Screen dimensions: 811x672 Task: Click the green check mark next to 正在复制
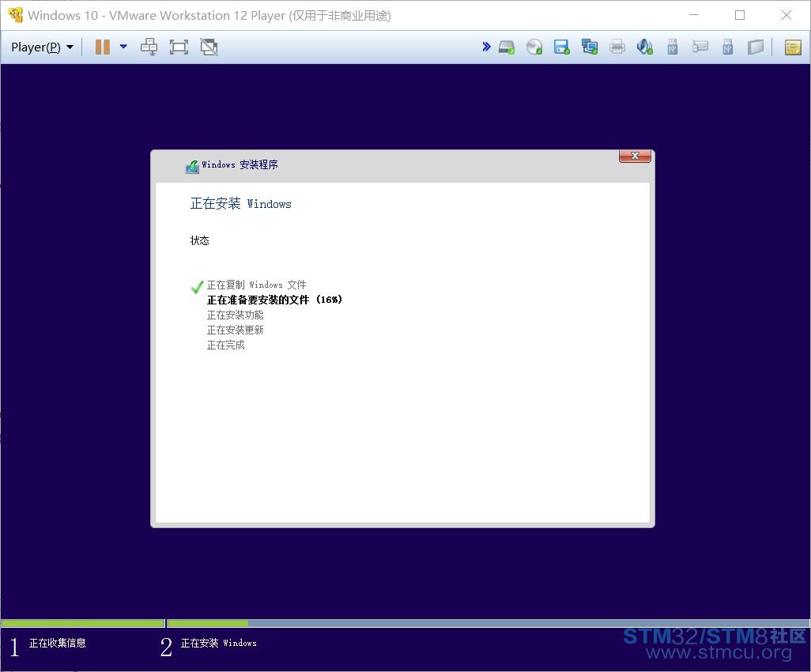click(197, 286)
